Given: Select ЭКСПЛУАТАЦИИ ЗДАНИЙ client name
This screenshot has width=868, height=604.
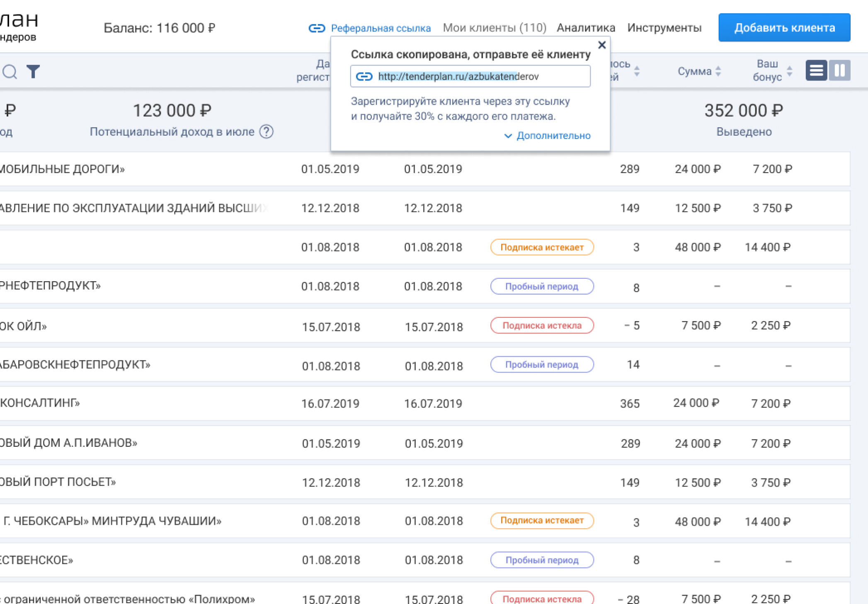Looking at the screenshot, I should coord(134,208).
